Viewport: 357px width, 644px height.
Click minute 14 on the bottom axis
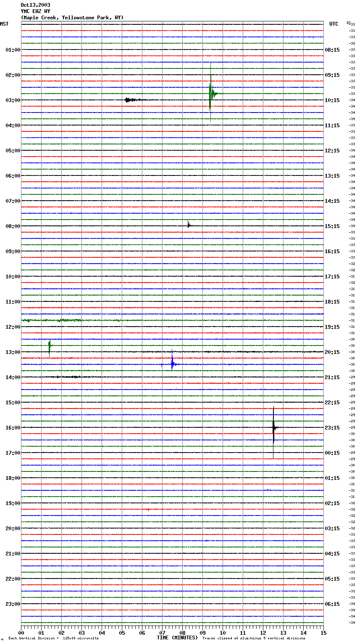303,633
